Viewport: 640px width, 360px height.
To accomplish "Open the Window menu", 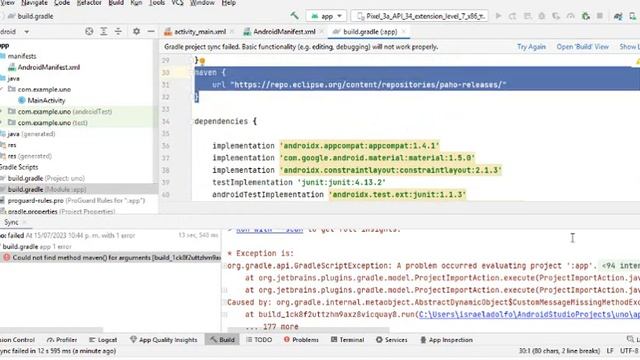I will point(202,3).
